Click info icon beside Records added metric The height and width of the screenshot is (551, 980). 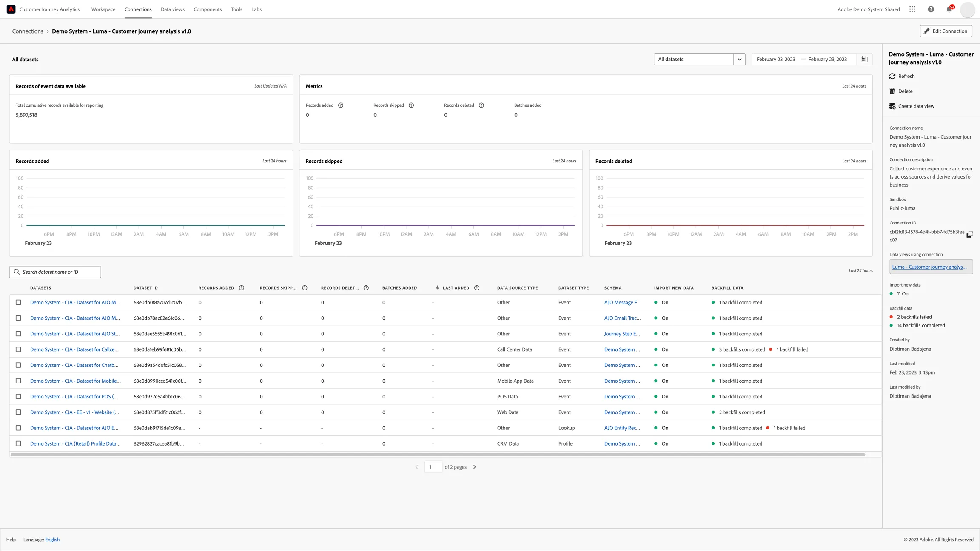(340, 105)
